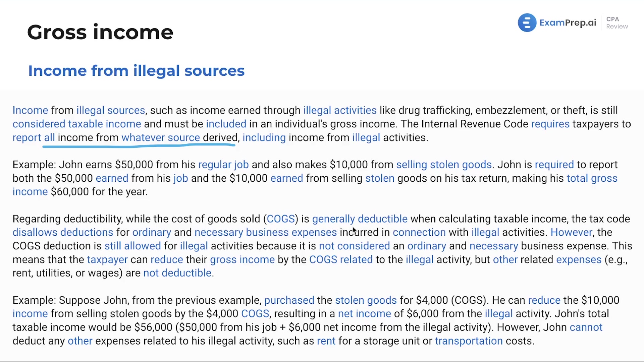
Task: Click the highlighted word 'purchased' in the last example
Action: (289, 300)
